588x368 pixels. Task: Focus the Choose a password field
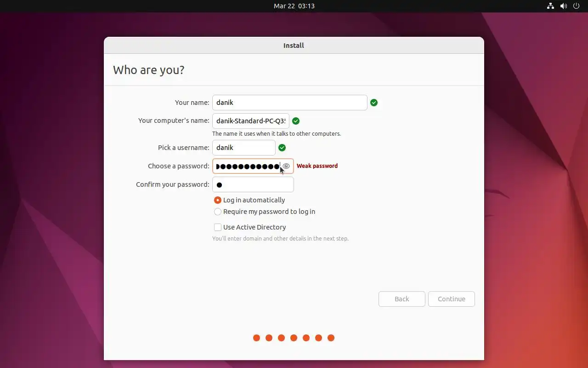pos(253,166)
